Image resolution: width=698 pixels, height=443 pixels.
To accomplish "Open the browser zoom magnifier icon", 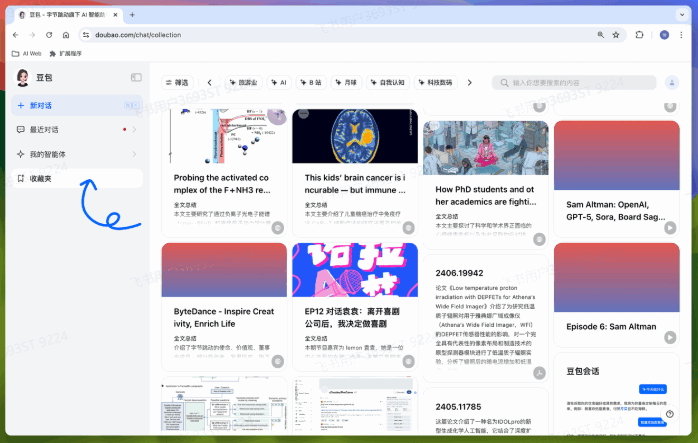I will click(601, 35).
